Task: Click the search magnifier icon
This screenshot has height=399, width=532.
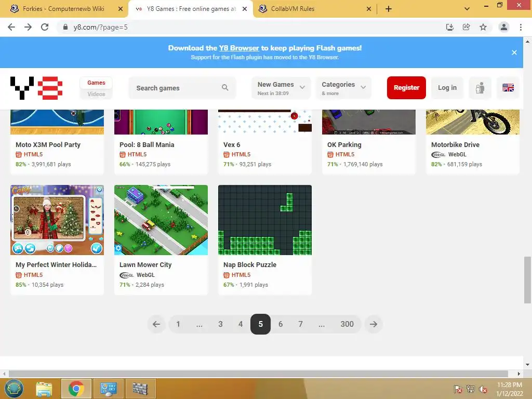Action: click(x=225, y=87)
